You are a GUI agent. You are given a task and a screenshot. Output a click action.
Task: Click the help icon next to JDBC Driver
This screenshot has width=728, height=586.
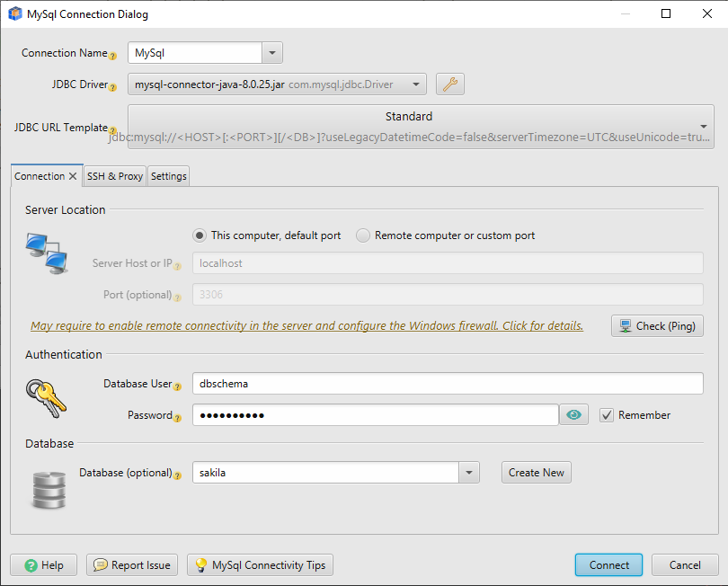(x=112, y=87)
